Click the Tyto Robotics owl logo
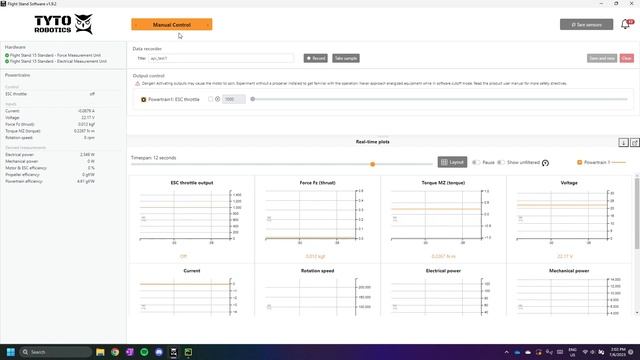The width and height of the screenshot is (640, 360). (x=84, y=24)
